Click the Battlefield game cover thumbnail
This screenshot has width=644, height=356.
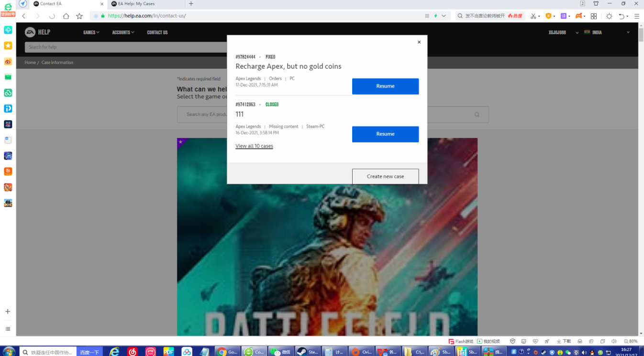point(327,237)
